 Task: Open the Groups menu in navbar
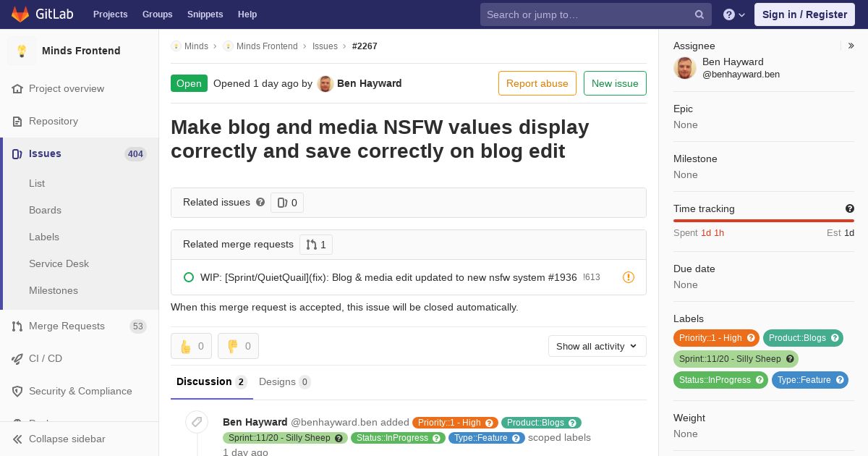point(157,14)
